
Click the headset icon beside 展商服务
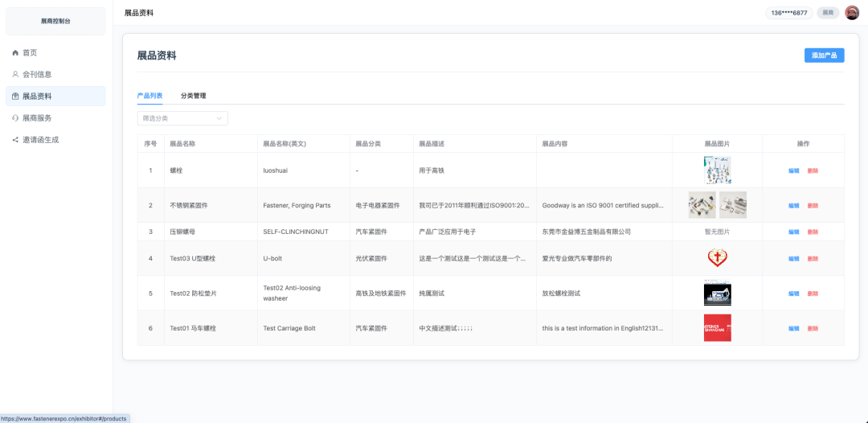15,117
